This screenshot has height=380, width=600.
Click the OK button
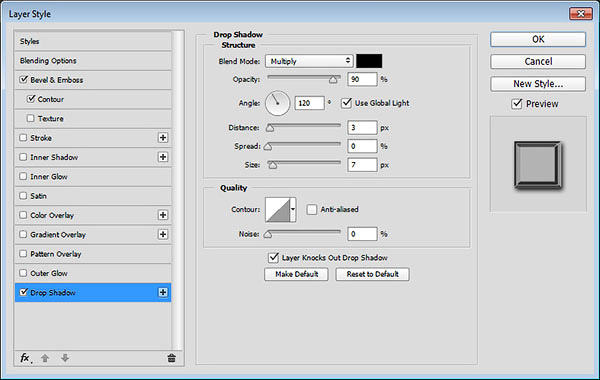click(x=538, y=39)
